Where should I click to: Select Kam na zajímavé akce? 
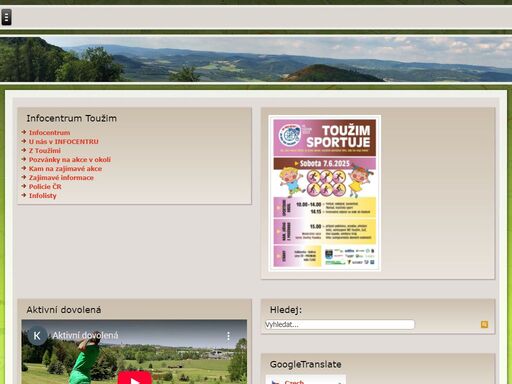pyautogui.click(x=65, y=169)
